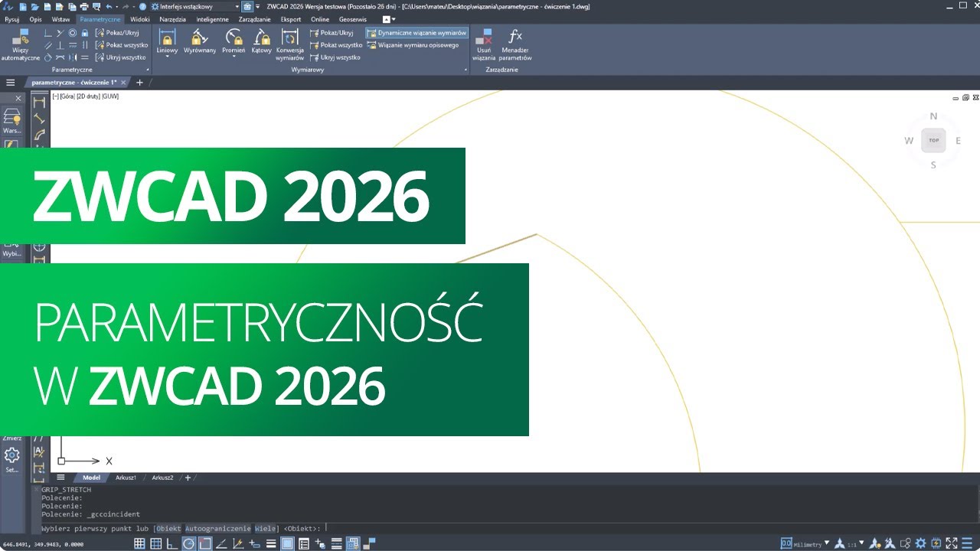Click the [2D druty] visual style label
Image resolution: width=980 pixels, height=551 pixels.
point(87,96)
